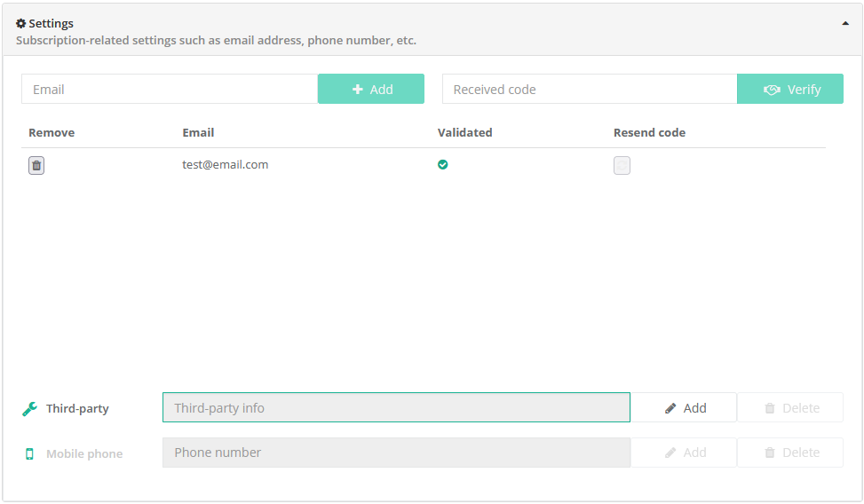
Task: Click the green validated checkmark icon
Action: click(x=442, y=164)
